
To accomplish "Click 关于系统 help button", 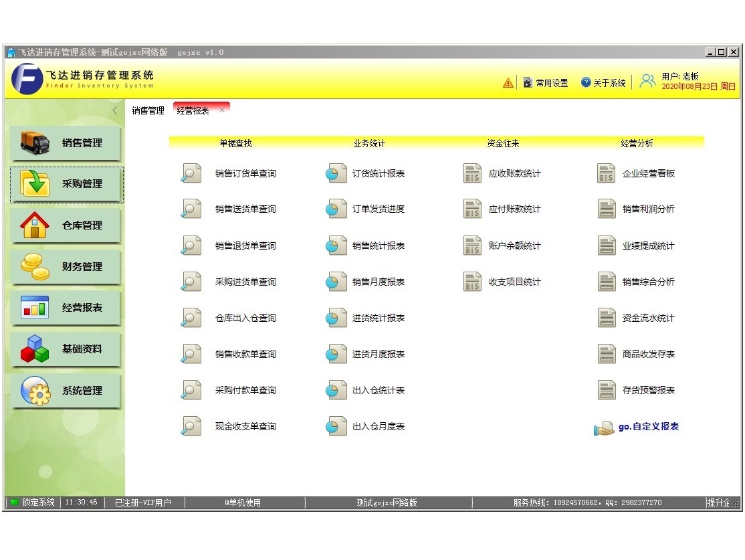I will point(603,83).
